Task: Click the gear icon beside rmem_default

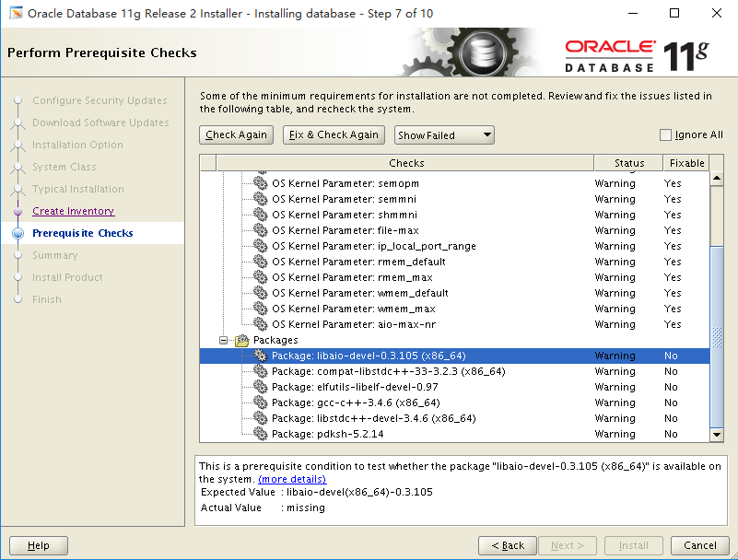Action: click(x=260, y=262)
